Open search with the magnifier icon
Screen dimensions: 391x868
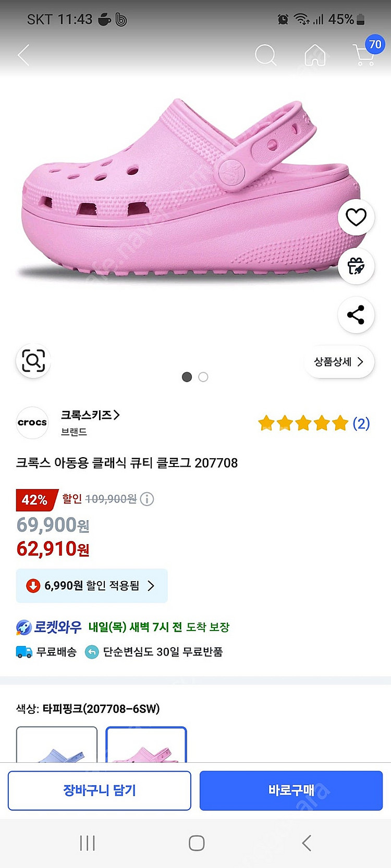point(265,55)
